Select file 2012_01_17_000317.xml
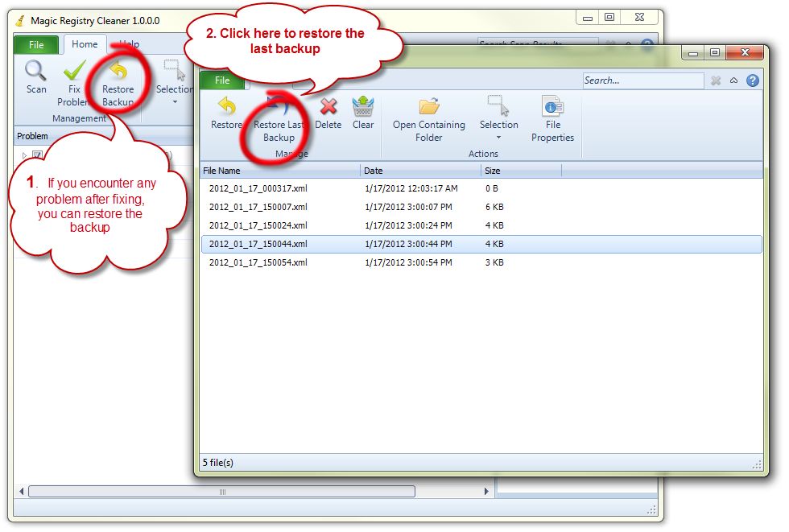 coord(258,188)
